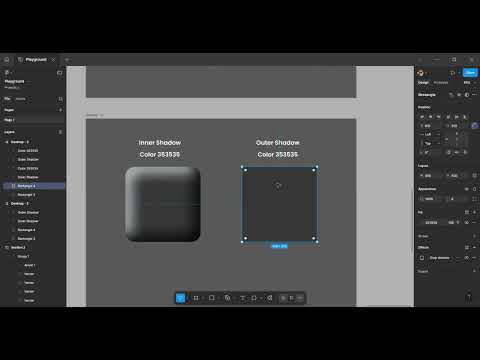This screenshot has width=480, height=360.
Task: Click the corner radius input field
Action: (x=457, y=199)
